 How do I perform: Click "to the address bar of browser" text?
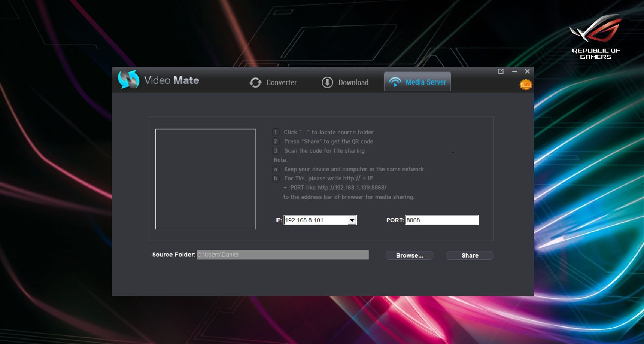click(349, 197)
